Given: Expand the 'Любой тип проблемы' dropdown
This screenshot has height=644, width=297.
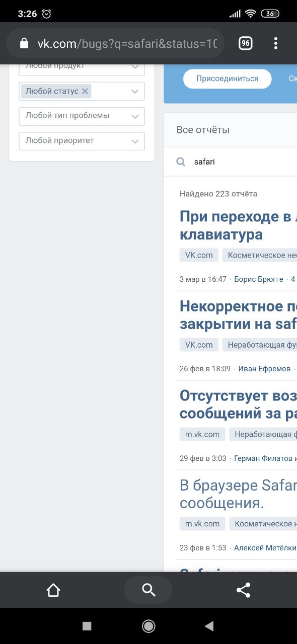Looking at the screenshot, I should pos(82,116).
